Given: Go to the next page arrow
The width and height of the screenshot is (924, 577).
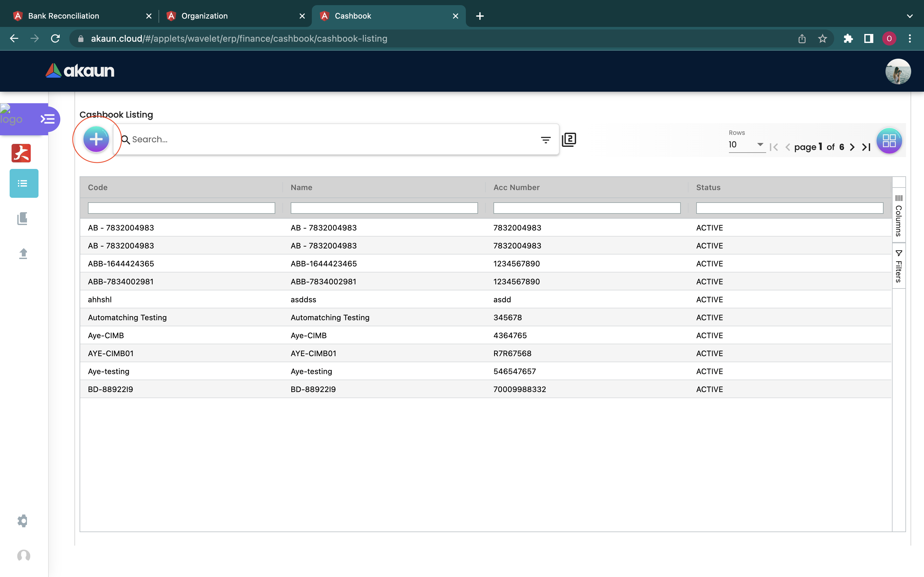Looking at the screenshot, I should (x=852, y=147).
